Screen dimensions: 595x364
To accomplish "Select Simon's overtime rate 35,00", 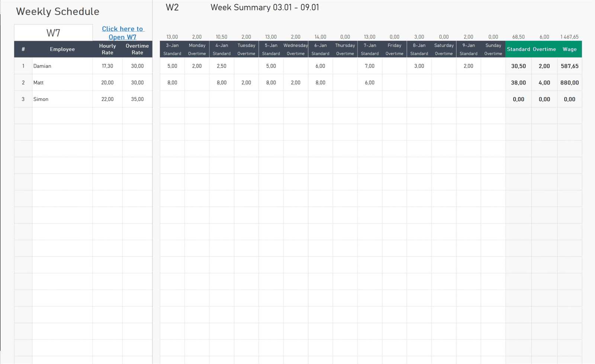I will tap(137, 99).
